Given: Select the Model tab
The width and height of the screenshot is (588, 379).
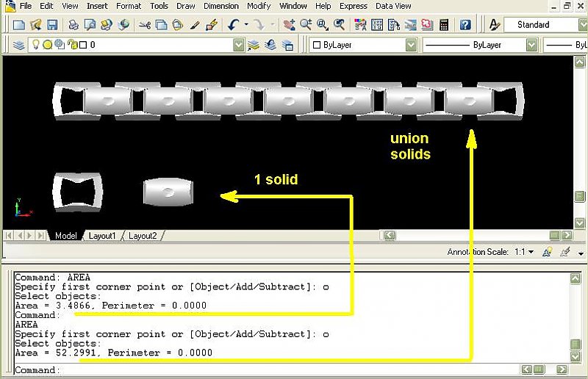Looking at the screenshot, I should click(x=66, y=236).
